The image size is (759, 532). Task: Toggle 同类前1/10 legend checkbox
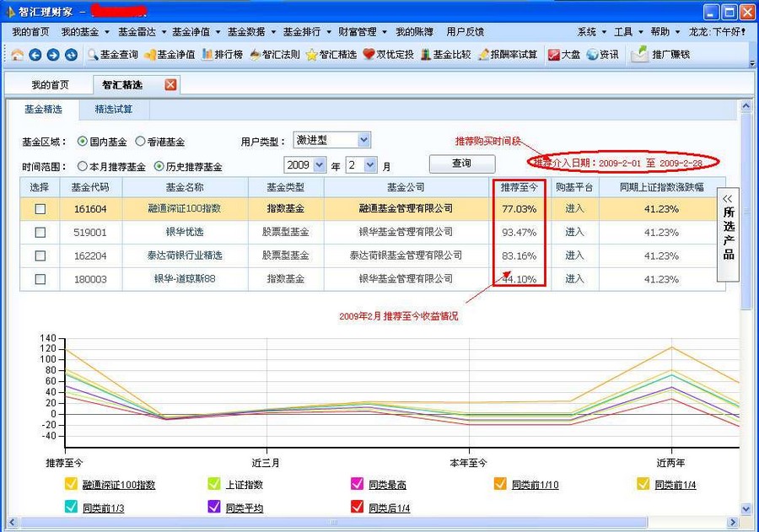(x=500, y=484)
